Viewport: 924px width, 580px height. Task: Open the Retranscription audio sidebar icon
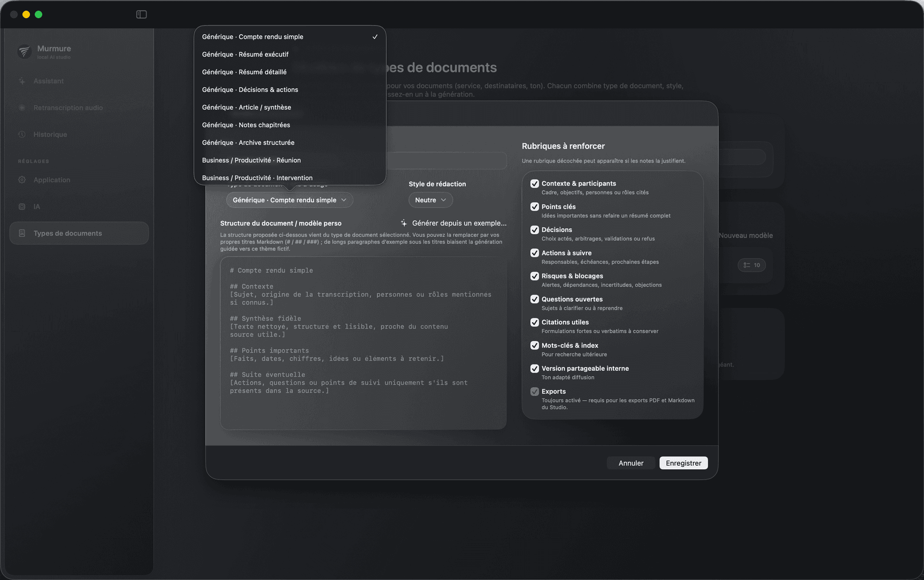click(x=22, y=108)
